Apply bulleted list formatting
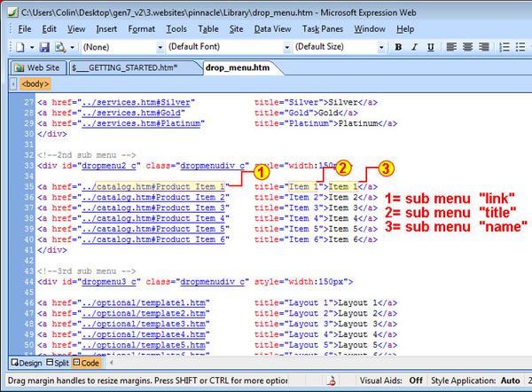This screenshot has height=392, width=532. click(x=521, y=47)
